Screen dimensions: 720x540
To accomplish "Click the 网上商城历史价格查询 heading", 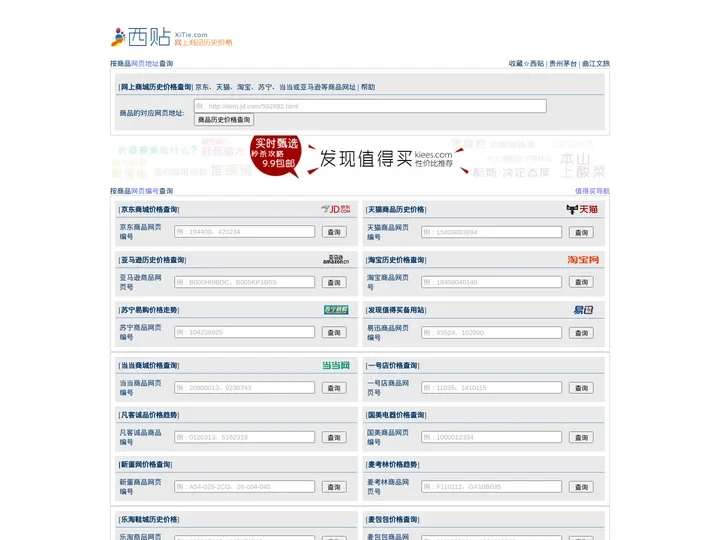I will (x=156, y=87).
